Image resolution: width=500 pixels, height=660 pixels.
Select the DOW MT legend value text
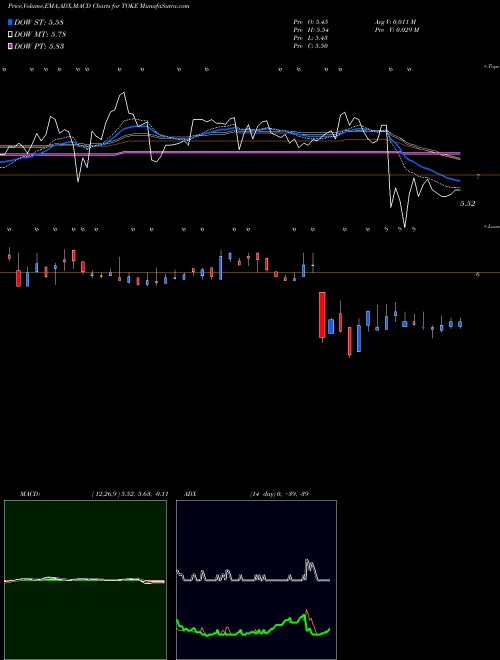coord(40,35)
